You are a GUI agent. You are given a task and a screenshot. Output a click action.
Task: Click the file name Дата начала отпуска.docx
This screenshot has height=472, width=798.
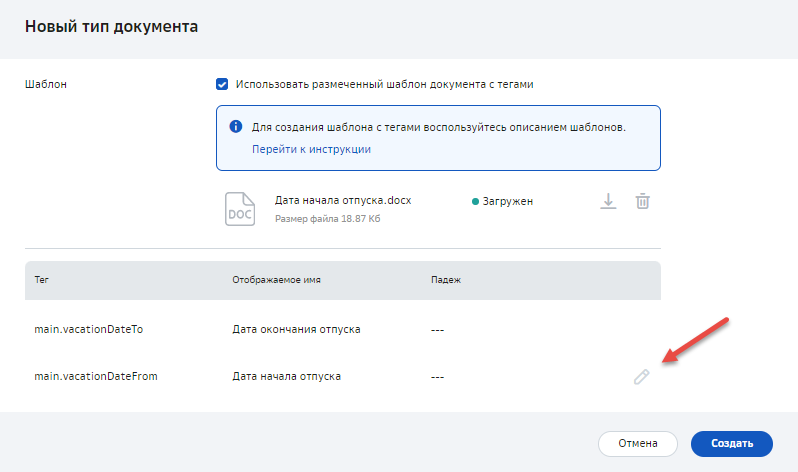[x=343, y=200]
